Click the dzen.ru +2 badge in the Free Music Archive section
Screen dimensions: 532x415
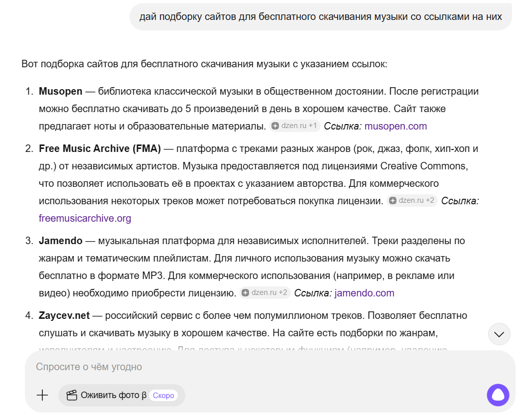pyautogui.click(x=412, y=200)
